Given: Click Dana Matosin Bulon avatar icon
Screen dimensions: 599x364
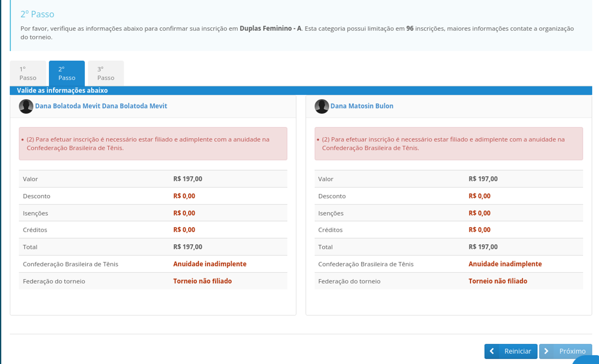Looking at the screenshot, I should pyautogui.click(x=322, y=106).
